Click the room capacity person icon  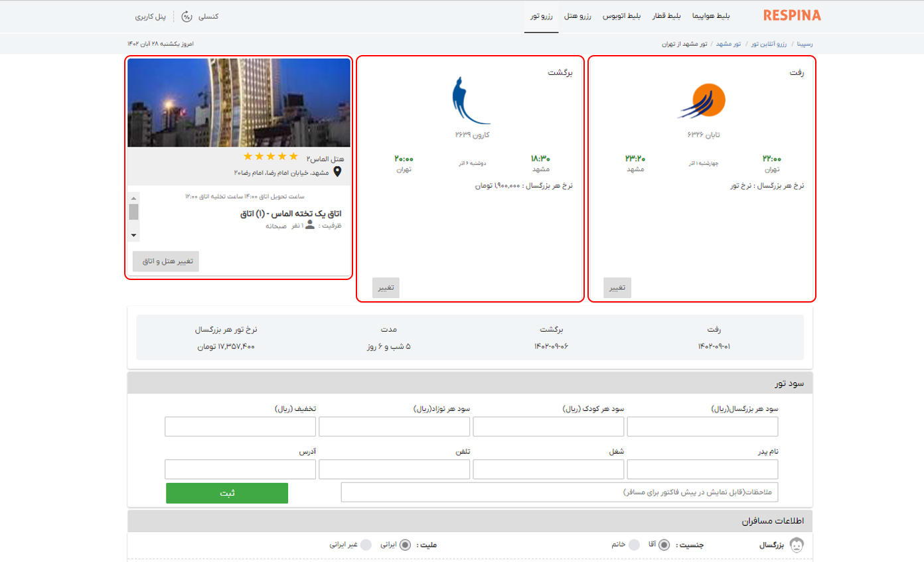tap(310, 226)
